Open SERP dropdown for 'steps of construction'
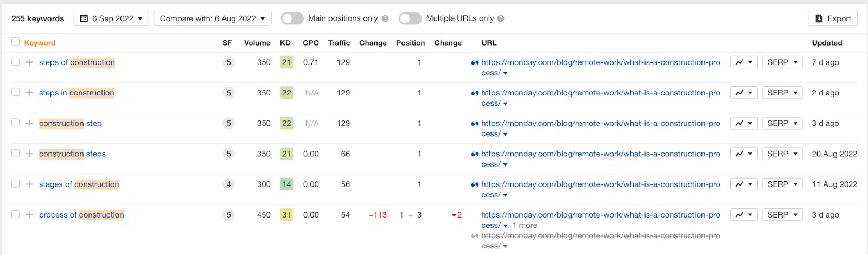This screenshot has width=868, height=255. tap(782, 62)
